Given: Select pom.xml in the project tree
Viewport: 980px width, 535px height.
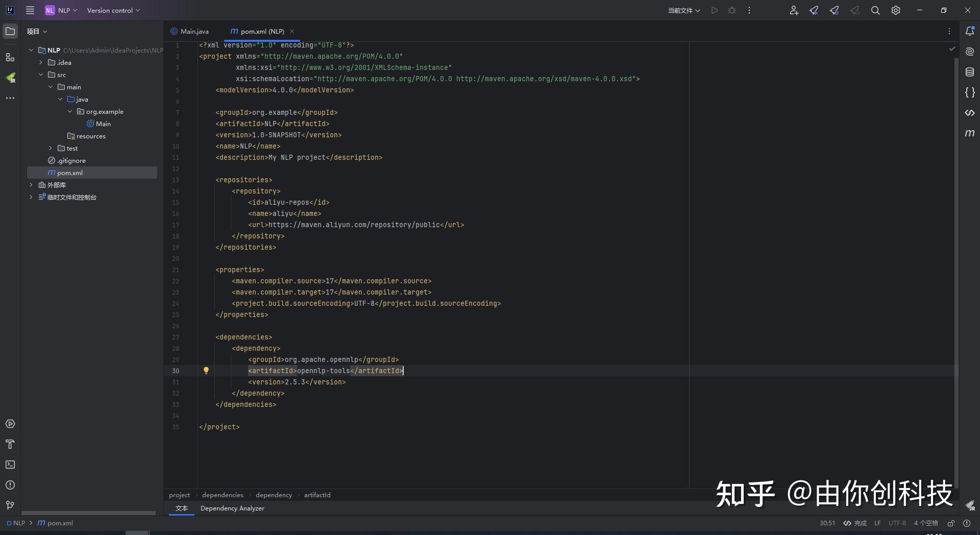Looking at the screenshot, I should point(70,173).
